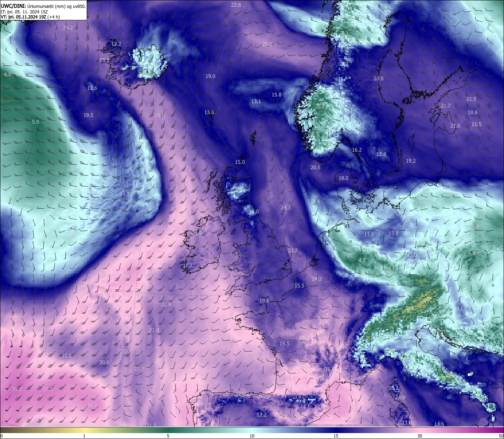Click the initial time line 'IT: þri. 05. 11. 2024 15Z'
504x439 pixels.
[24, 12]
